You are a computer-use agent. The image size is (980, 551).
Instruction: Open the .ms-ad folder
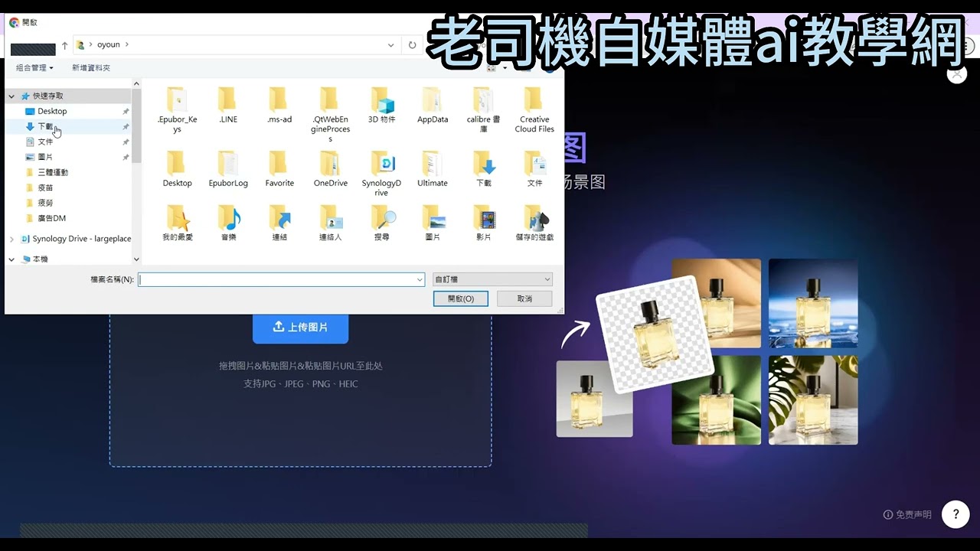click(x=279, y=106)
